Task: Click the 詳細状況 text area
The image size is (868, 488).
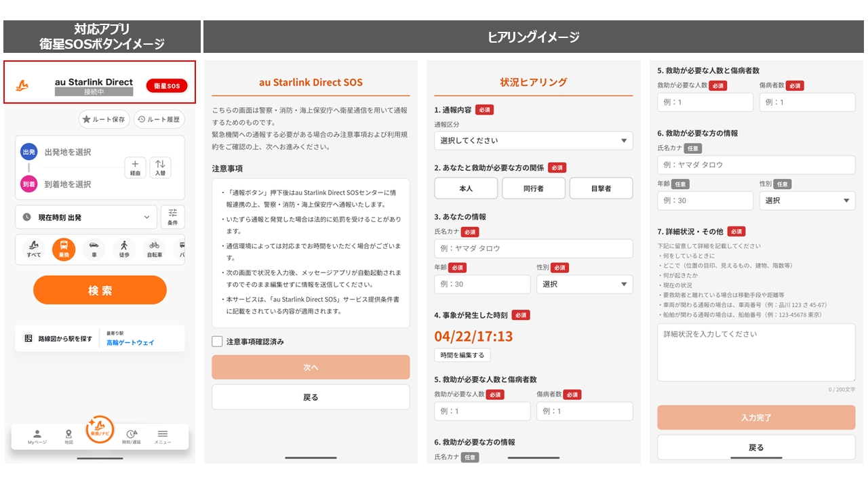Action: [755, 352]
